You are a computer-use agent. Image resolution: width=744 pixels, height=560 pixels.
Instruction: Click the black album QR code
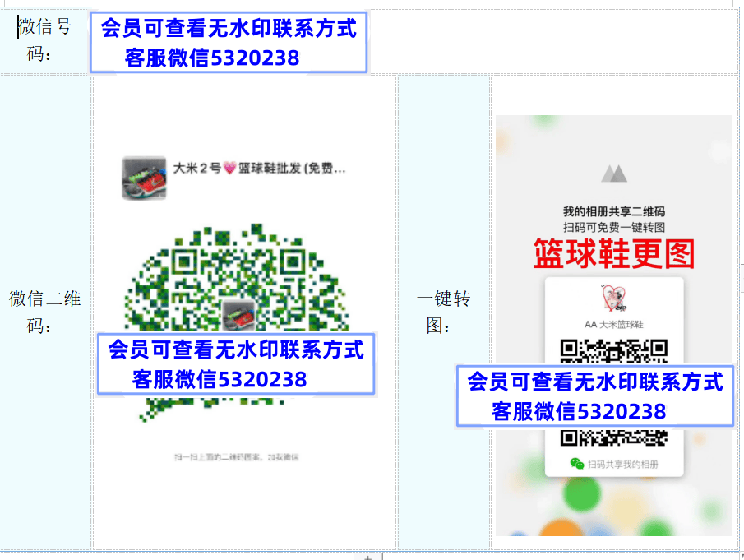tap(614, 392)
